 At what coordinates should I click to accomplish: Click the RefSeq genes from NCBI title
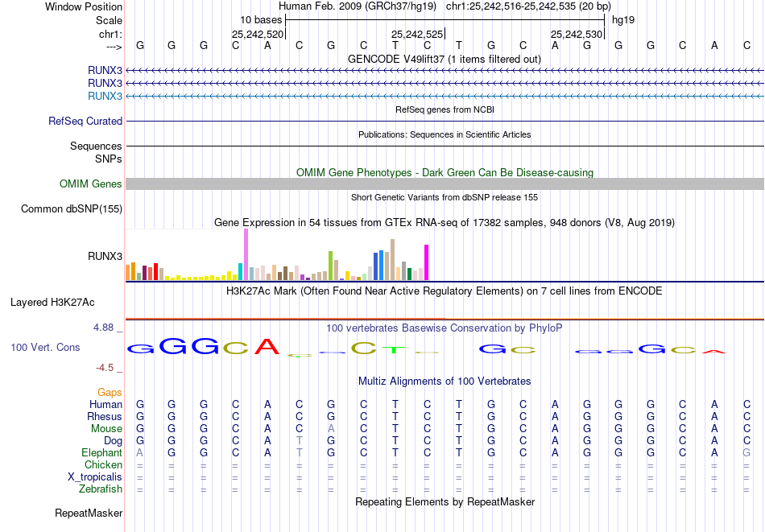pos(445,109)
